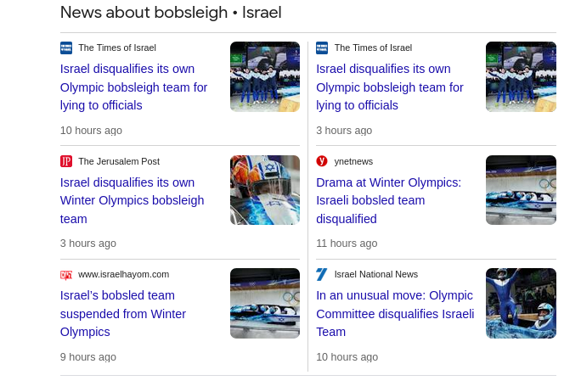
Task: Open the left "lying to officials" headline
Action: 133,87
